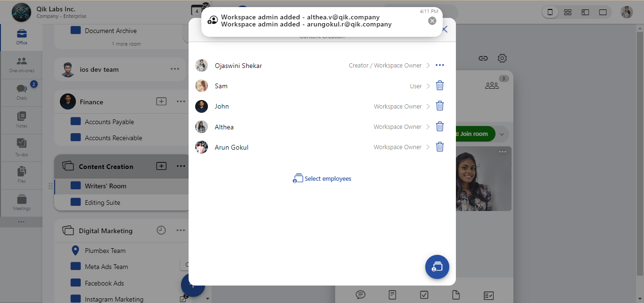Open the Meetings sidebar icon
This screenshot has width=644, height=303.
[x=21, y=202]
